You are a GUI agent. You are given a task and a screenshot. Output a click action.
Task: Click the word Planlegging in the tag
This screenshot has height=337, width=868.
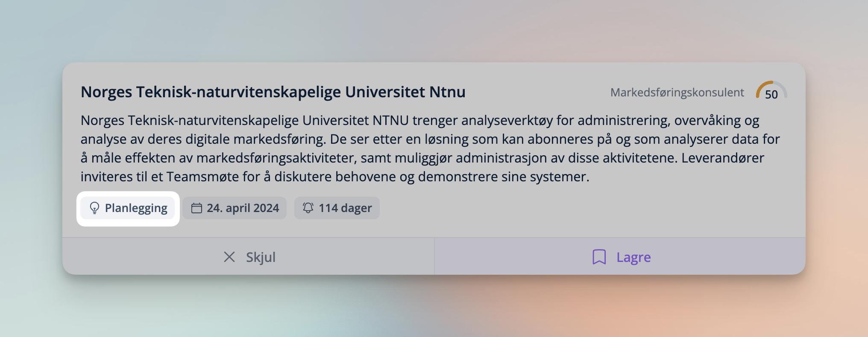tap(136, 208)
